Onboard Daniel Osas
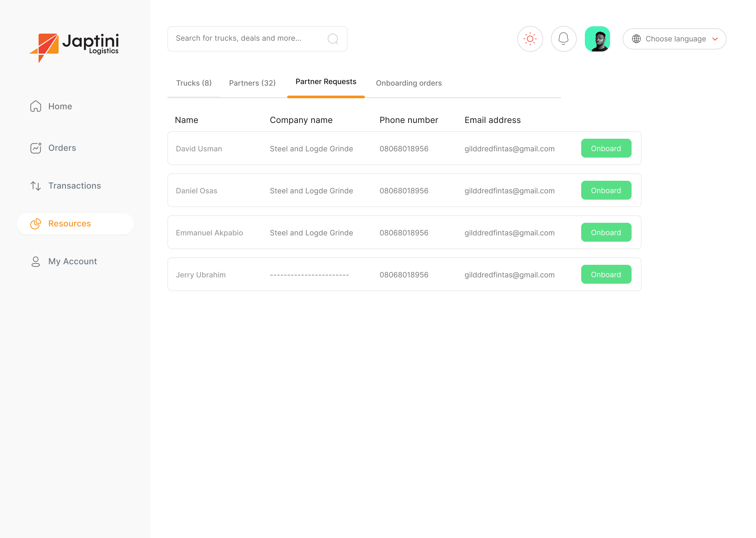This screenshot has height=538, width=756. click(x=606, y=190)
